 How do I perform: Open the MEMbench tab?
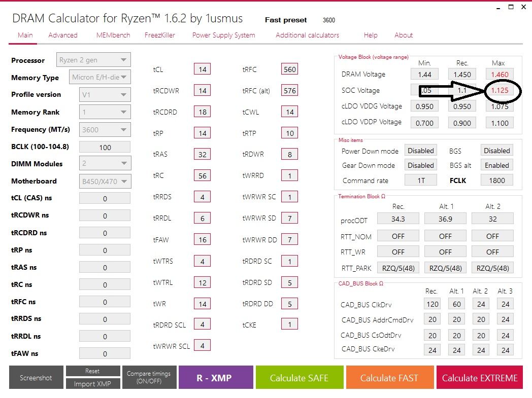(x=113, y=35)
